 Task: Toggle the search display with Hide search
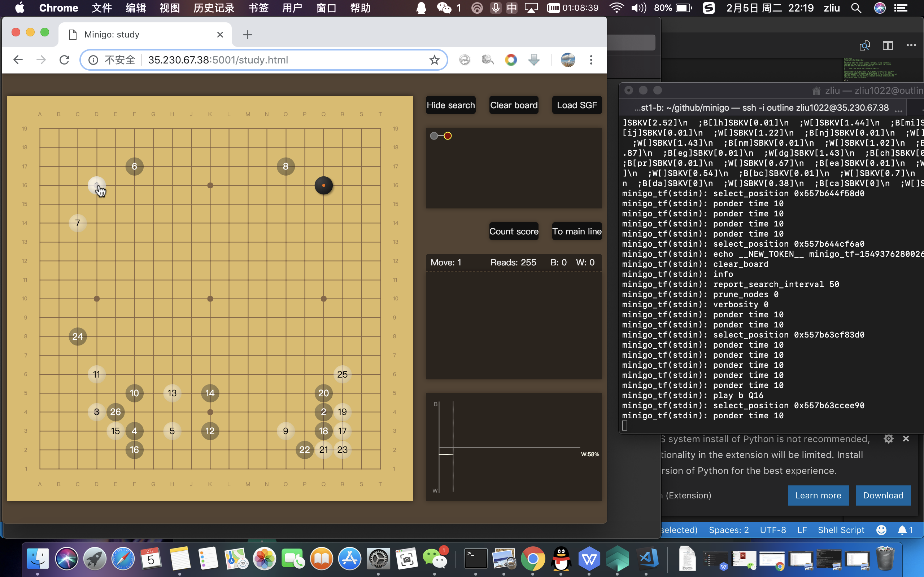[x=450, y=105]
